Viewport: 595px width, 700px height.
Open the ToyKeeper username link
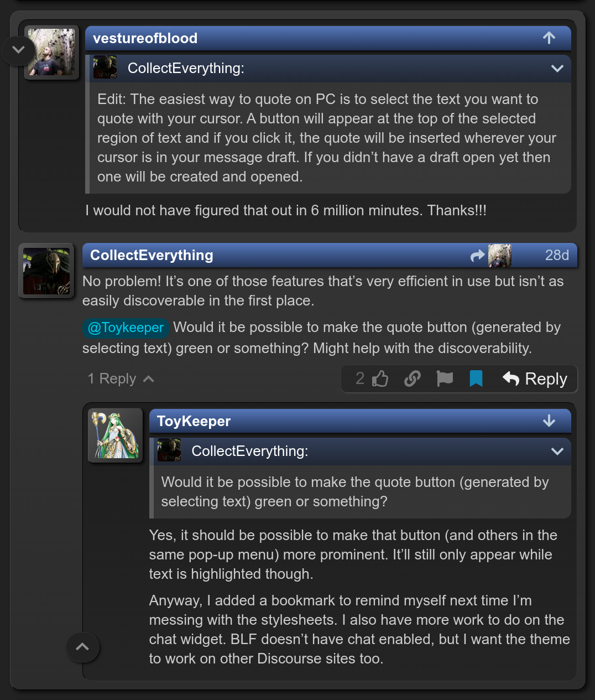194,421
